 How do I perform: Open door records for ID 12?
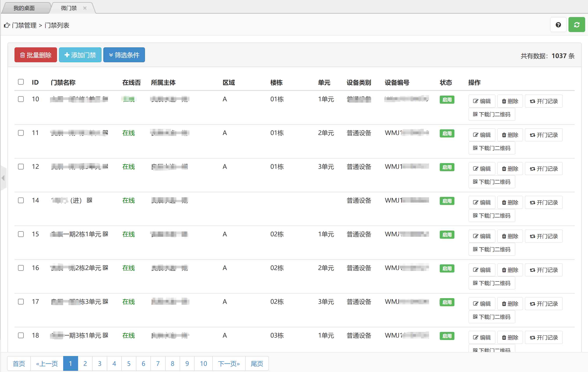(x=543, y=169)
